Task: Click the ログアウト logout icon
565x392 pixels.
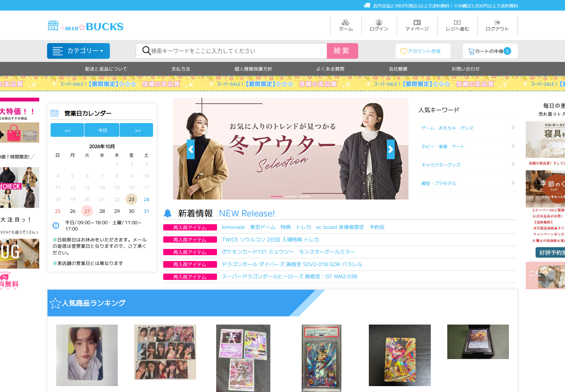Action: tap(497, 25)
